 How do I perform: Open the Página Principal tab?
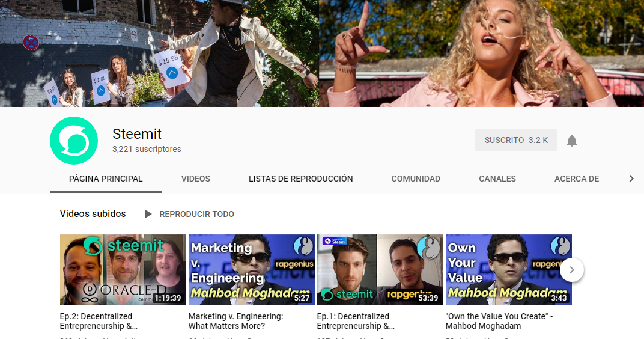point(106,179)
